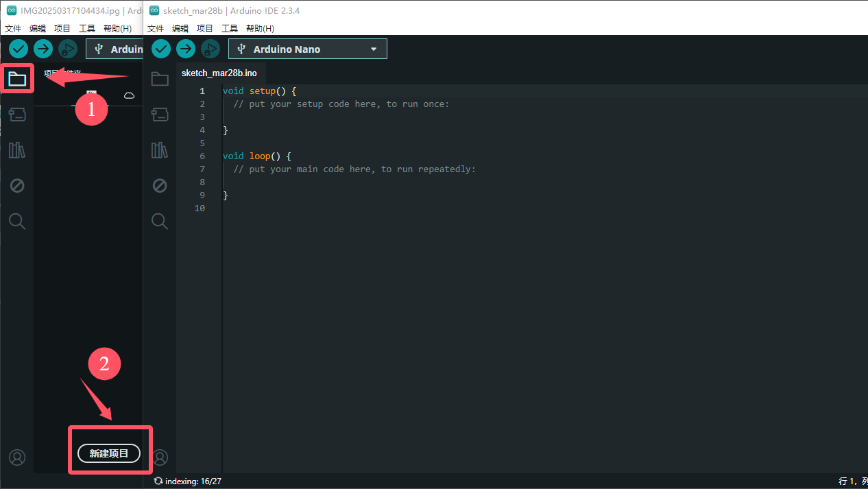Open Library Manager in the left window sidebar
The image size is (868, 489).
(x=17, y=150)
